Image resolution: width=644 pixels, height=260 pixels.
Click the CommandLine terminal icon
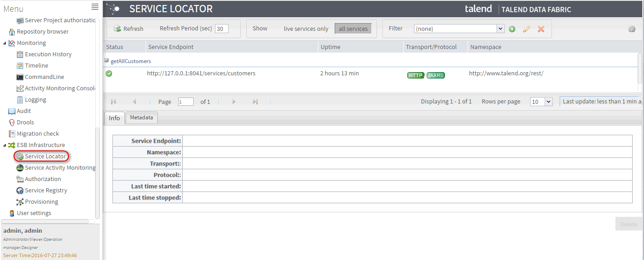click(x=20, y=77)
